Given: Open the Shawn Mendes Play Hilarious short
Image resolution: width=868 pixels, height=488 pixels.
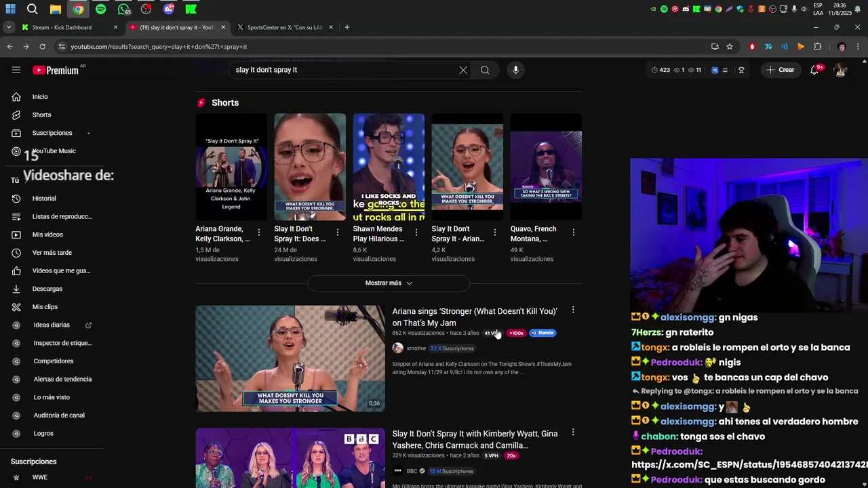Looking at the screenshot, I should click(x=389, y=167).
